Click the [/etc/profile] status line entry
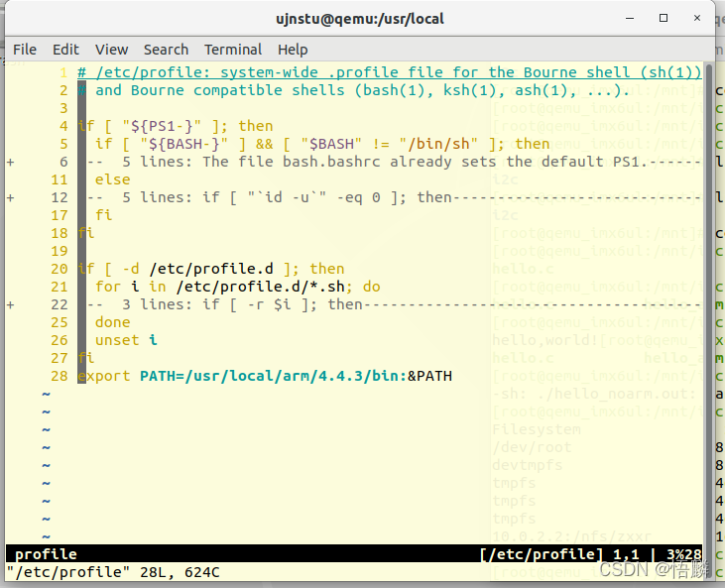The image size is (725, 588). click(x=542, y=554)
